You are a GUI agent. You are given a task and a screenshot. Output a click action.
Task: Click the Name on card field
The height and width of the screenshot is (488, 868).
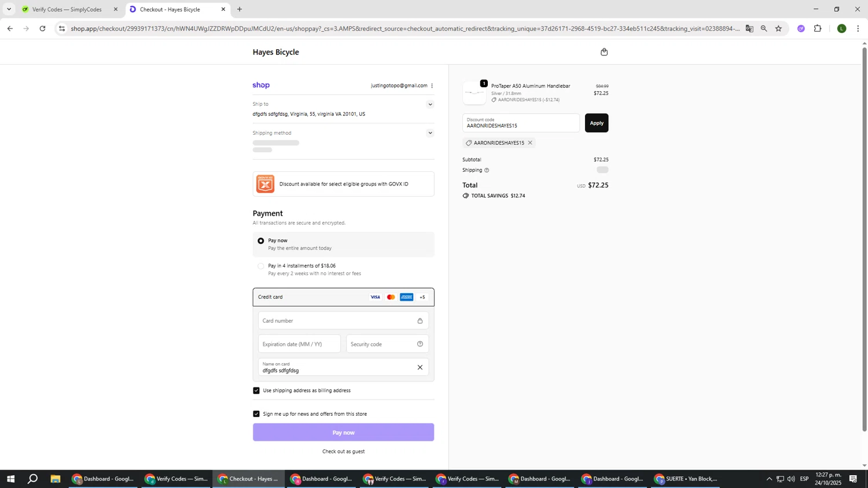(x=344, y=367)
